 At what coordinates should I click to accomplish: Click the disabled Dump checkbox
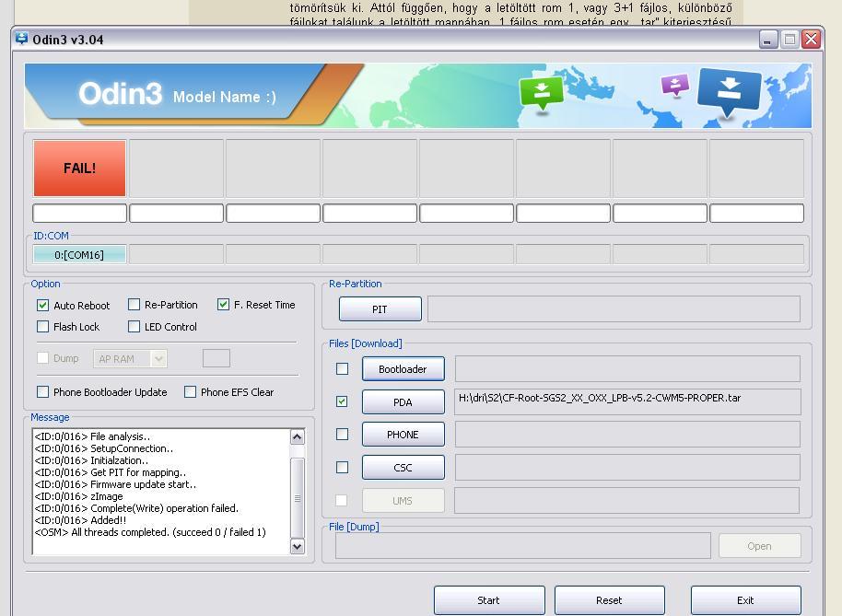click(x=43, y=358)
